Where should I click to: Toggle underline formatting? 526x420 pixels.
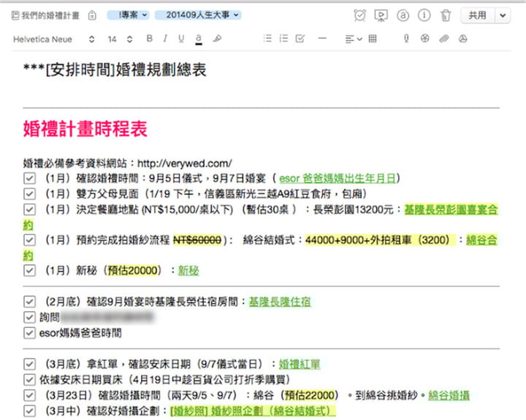coord(181,39)
